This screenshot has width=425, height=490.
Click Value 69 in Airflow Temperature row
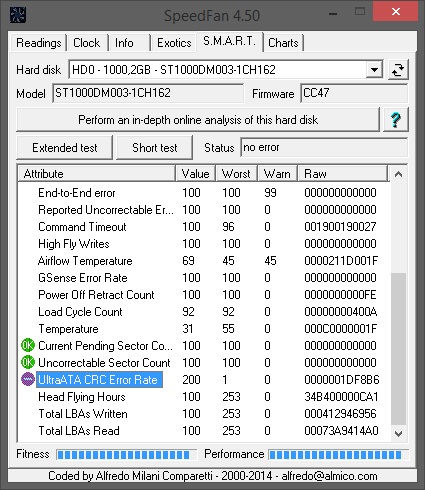pyautogui.click(x=188, y=261)
